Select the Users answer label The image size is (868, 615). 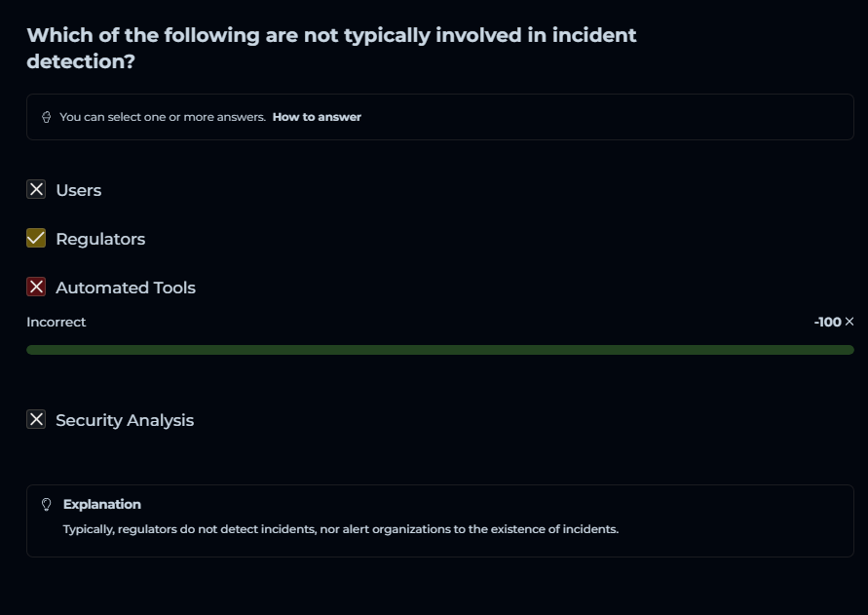click(x=79, y=190)
